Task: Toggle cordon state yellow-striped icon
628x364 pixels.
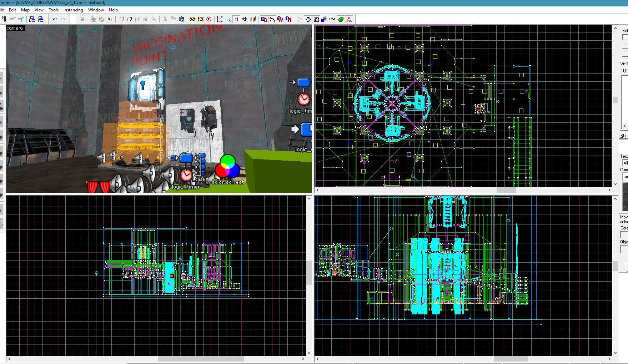Action: pyautogui.click(x=192, y=19)
